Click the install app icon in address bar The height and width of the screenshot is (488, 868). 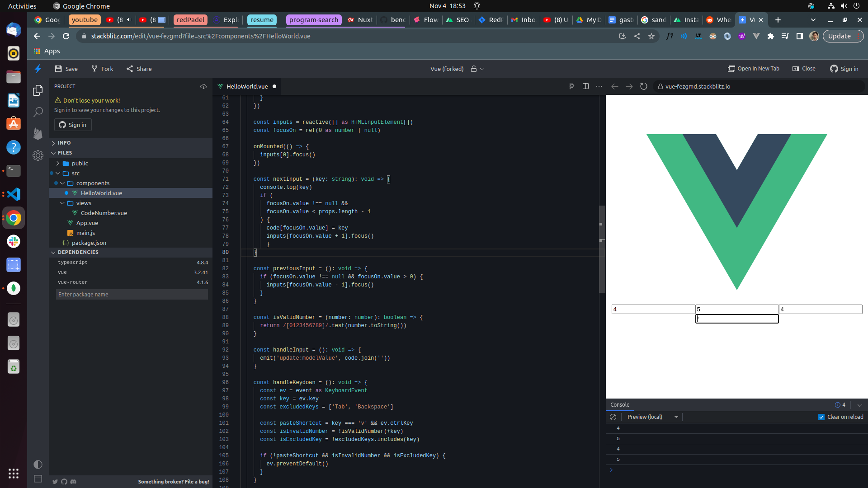pos(622,36)
